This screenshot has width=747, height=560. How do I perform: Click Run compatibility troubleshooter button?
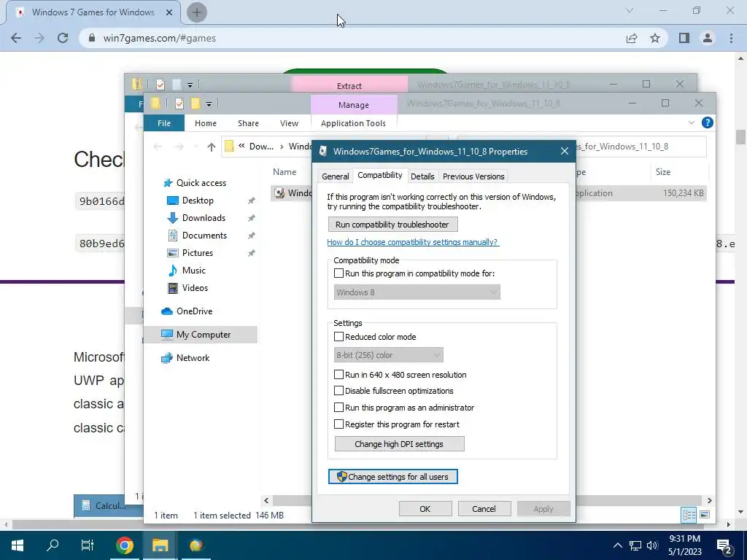[393, 225]
